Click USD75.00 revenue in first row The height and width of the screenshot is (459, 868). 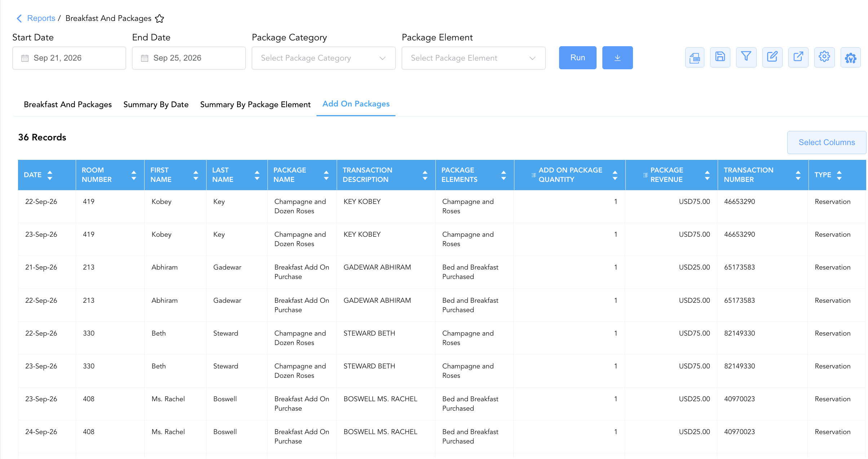click(694, 202)
